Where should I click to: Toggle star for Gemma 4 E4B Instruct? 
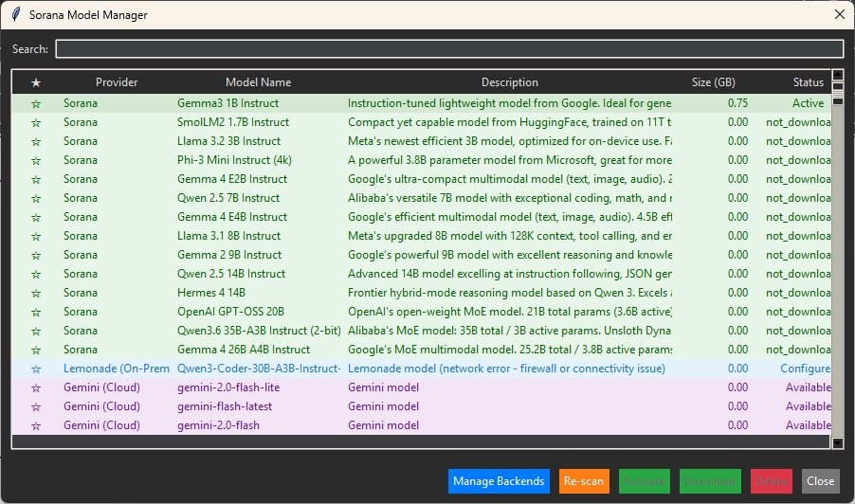[x=36, y=217]
